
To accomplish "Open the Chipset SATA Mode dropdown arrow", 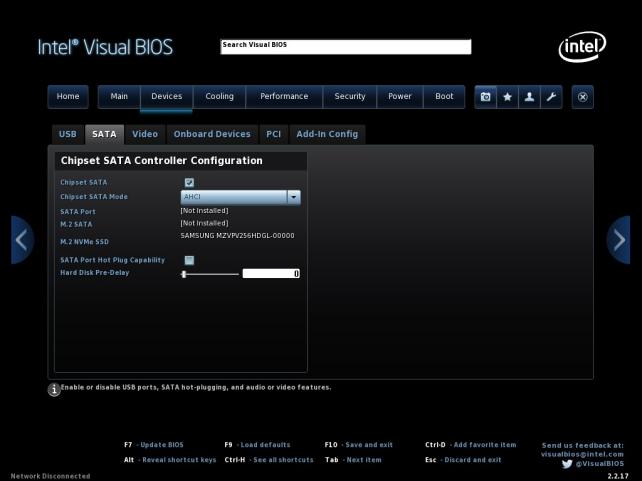I will coord(293,197).
